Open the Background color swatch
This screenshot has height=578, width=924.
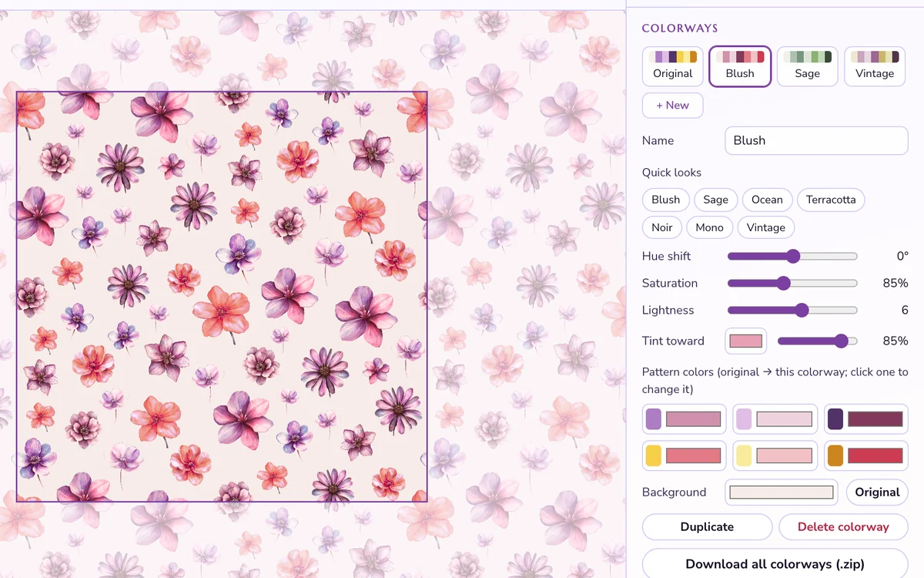click(782, 492)
